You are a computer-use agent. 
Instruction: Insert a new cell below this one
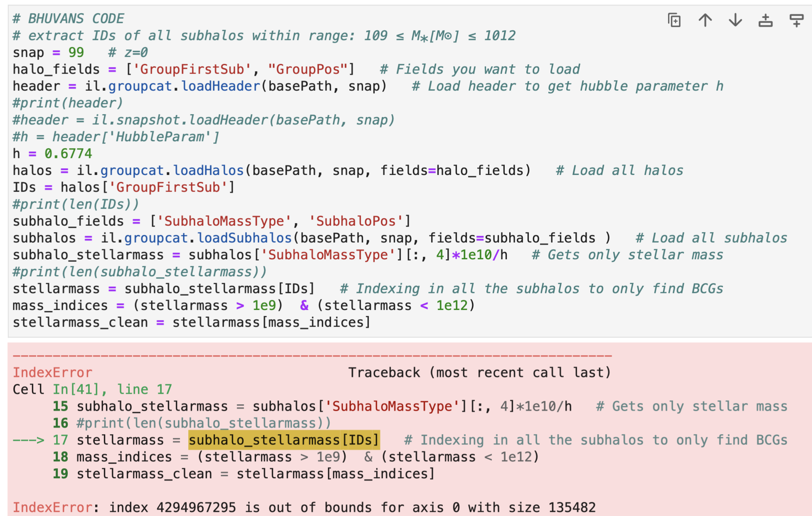796,20
